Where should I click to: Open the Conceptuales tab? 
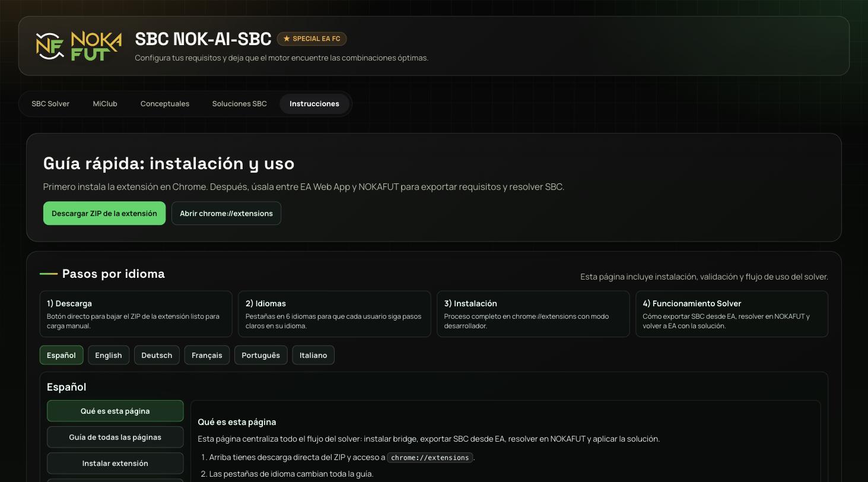pyautogui.click(x=164, y=104)
